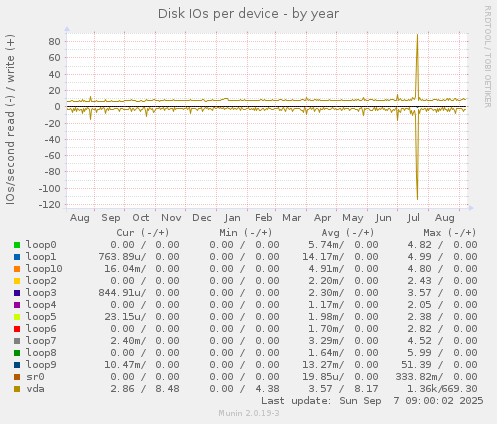Click the 'loop5' device label
This screenshot has width=497, height=424.
41,317
